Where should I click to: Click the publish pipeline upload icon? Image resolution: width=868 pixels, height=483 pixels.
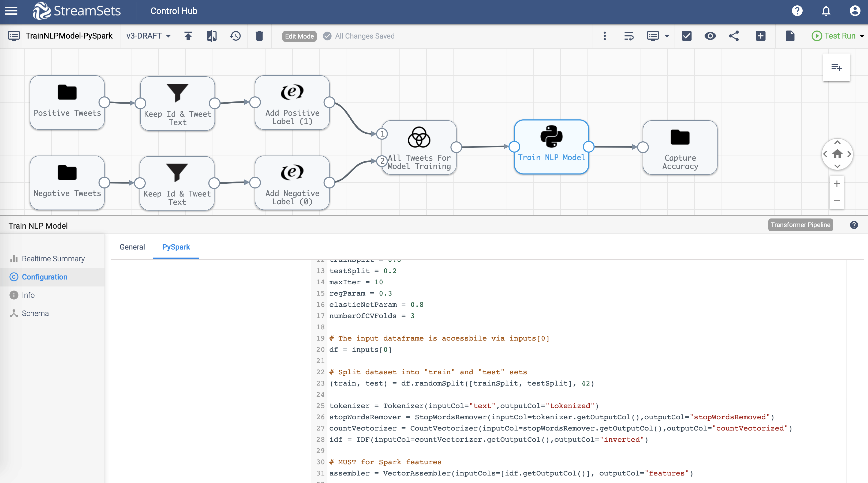pyautogui.click(x=188, y=36)
